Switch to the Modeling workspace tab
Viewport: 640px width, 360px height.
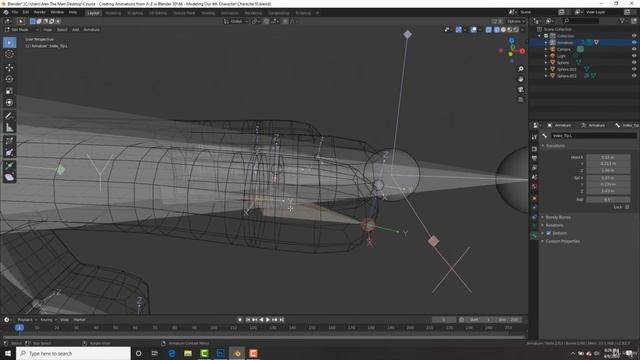click(113, 13)
